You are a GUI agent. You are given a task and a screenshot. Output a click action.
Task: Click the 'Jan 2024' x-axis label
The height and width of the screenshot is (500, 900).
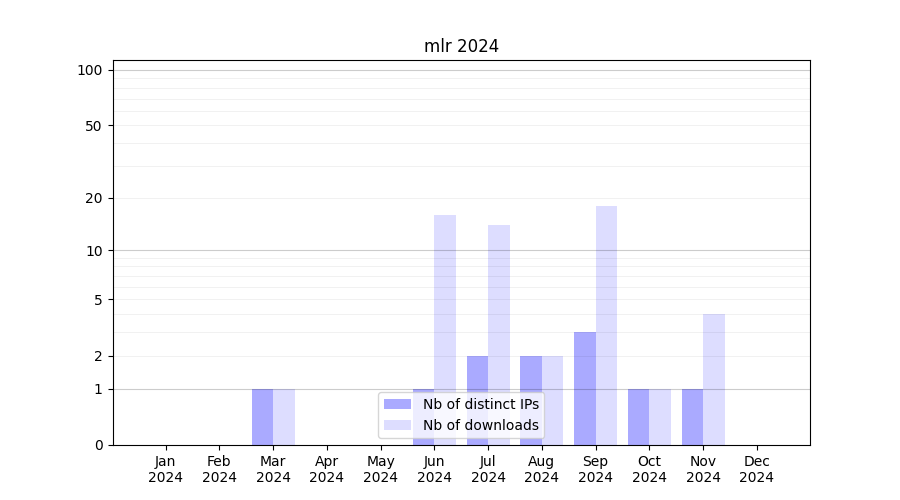pos(166,469)
